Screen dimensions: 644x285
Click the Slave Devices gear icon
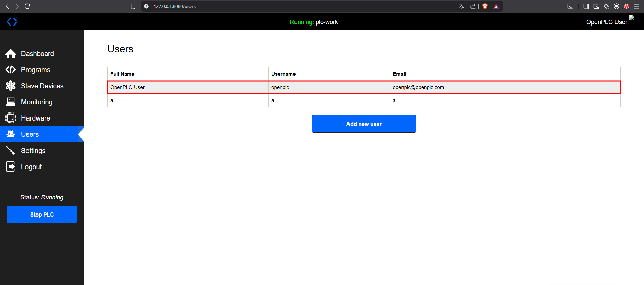(11, 86)
